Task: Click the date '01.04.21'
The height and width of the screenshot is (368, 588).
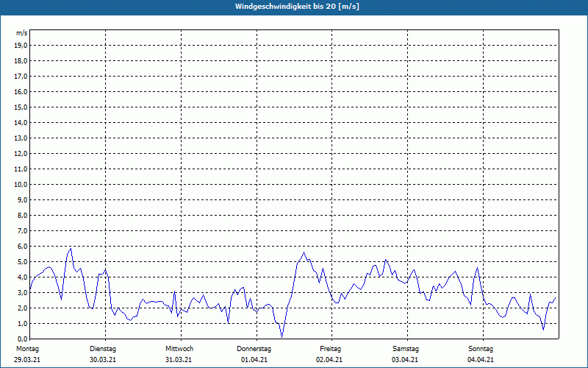Action: coord(254,360)
